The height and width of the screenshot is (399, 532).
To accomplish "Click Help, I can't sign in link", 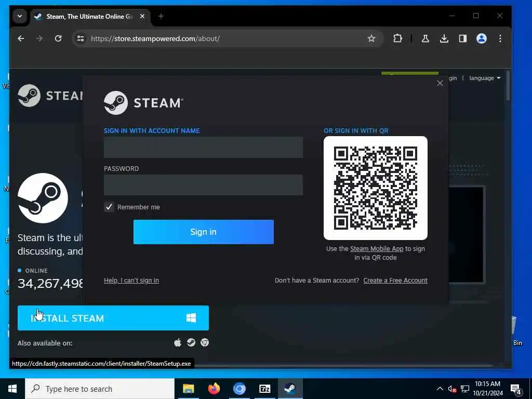I will (131, 280).
